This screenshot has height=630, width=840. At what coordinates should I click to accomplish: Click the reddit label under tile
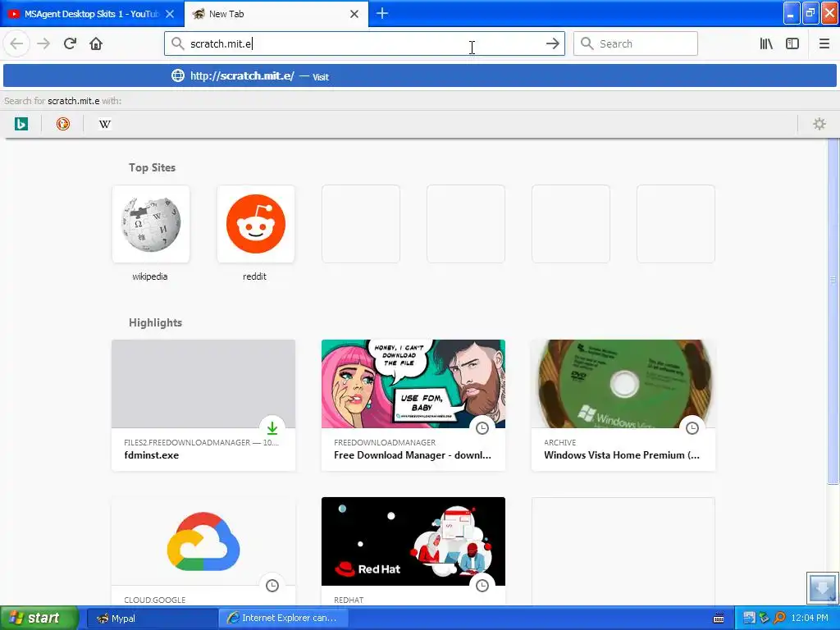pos(254,276)
